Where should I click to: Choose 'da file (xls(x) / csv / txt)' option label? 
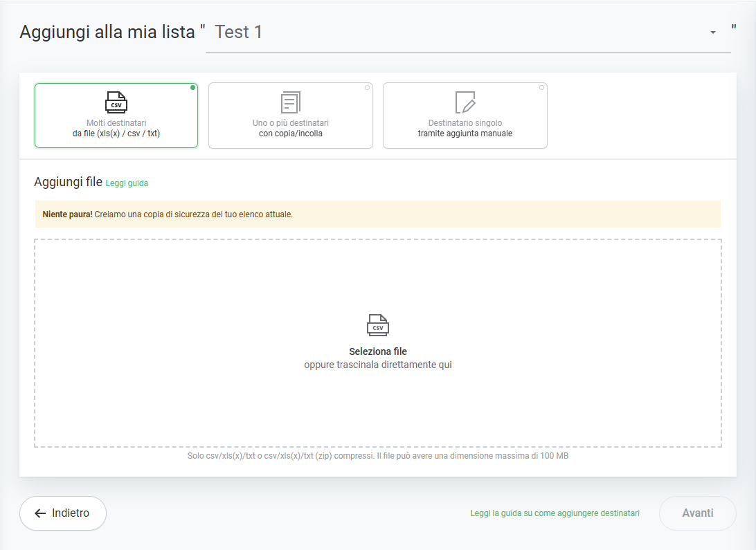pos(116,134)
